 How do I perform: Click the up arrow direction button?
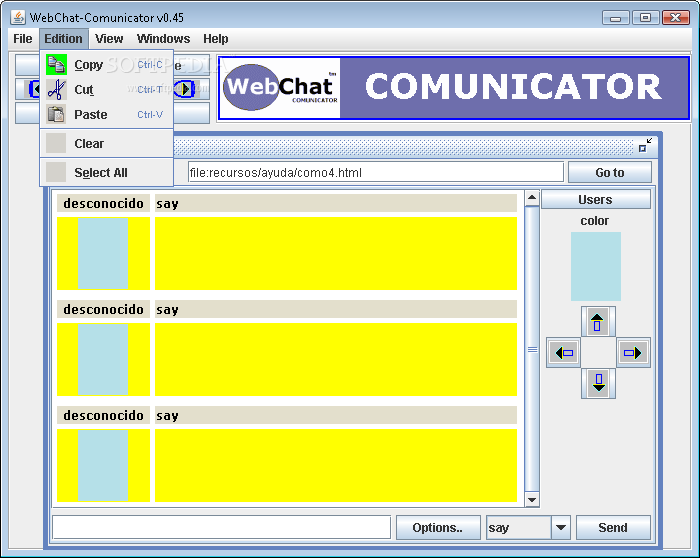598,322
